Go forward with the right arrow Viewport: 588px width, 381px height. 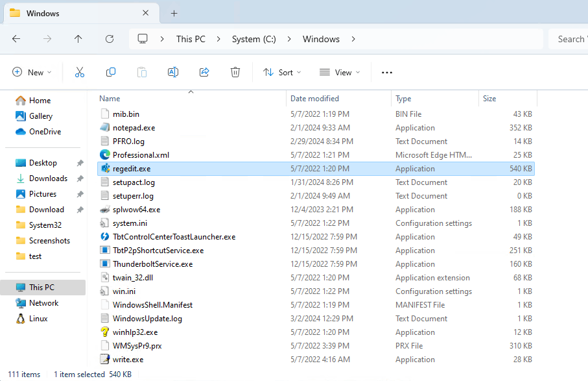tap(47, 39)
